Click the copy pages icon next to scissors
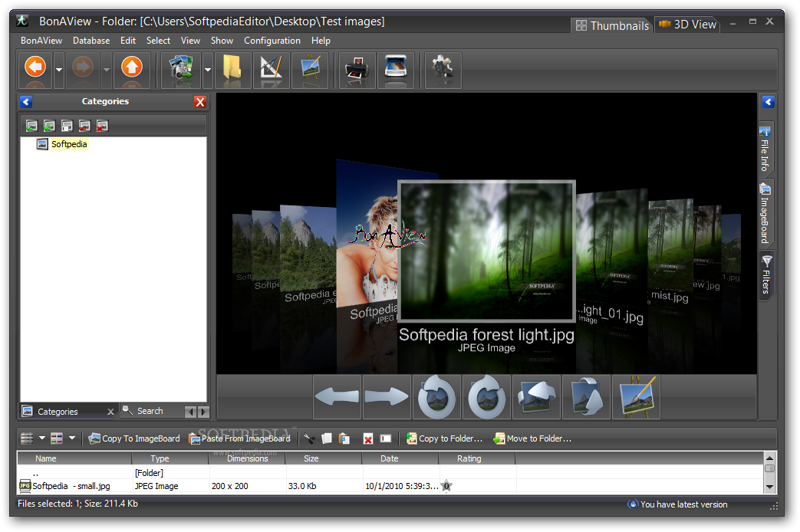800x532 pixels. pyautogui.click(x=327, y=438)
